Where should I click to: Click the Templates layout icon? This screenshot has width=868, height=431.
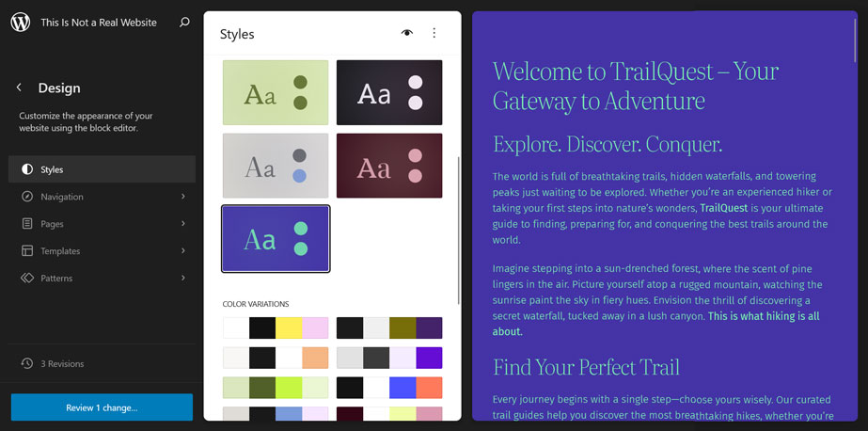click(27, 251)
